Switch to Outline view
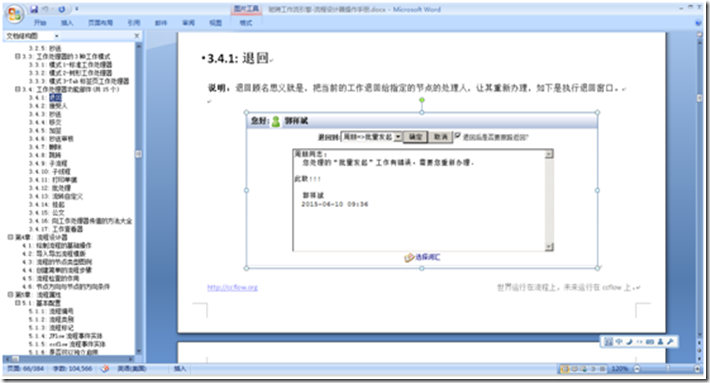710x383 pixels. 593,369
